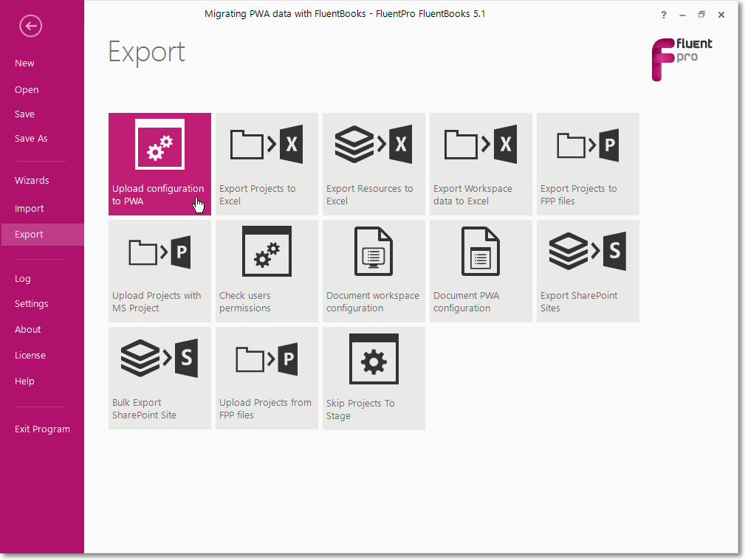Open Export Projects to Excel tile

(267, 164)
